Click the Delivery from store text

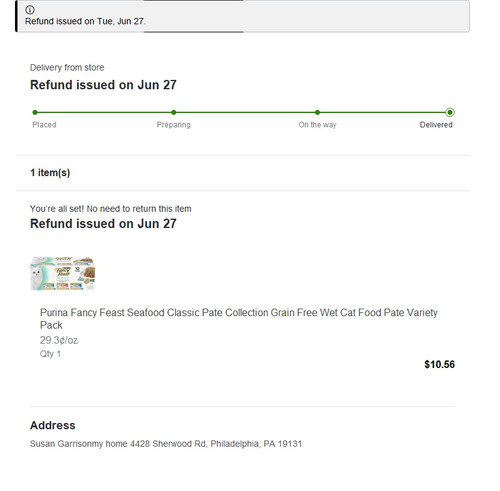[67, 68]
